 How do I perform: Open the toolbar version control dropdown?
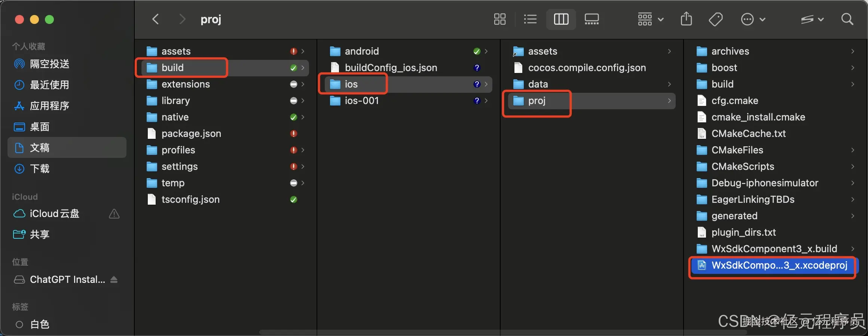pyautogui.click(x=812, y=19)
